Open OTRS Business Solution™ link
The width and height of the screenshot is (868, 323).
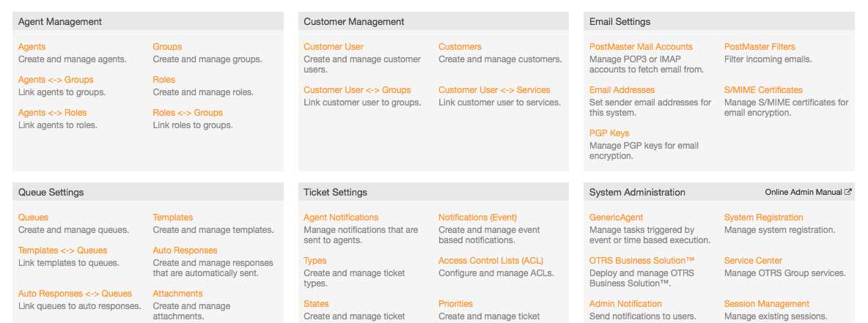(641, 261)
